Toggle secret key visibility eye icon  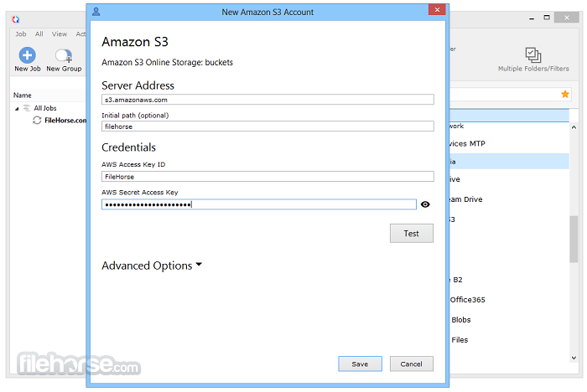[x=425, y=204]
